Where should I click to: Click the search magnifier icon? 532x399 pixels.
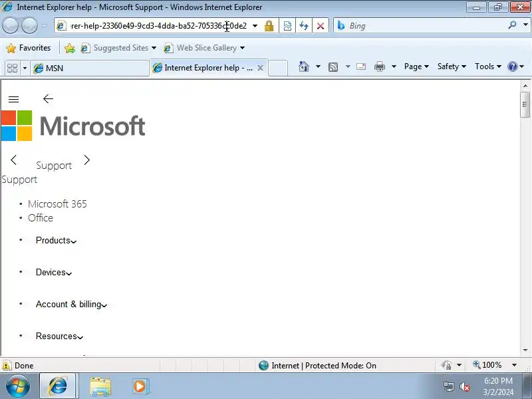click(x=512, y=25)
